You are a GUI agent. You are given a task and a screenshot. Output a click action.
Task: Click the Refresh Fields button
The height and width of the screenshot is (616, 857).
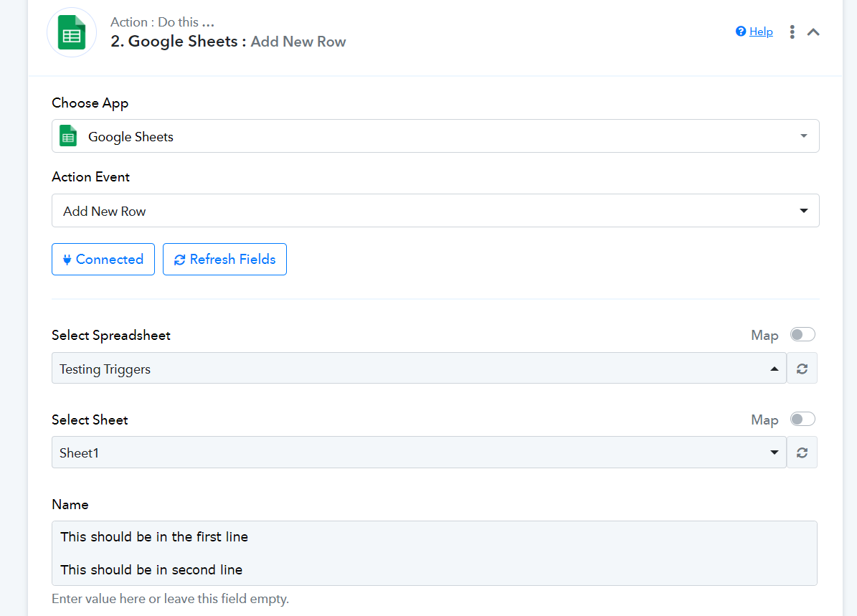[224, 259]
